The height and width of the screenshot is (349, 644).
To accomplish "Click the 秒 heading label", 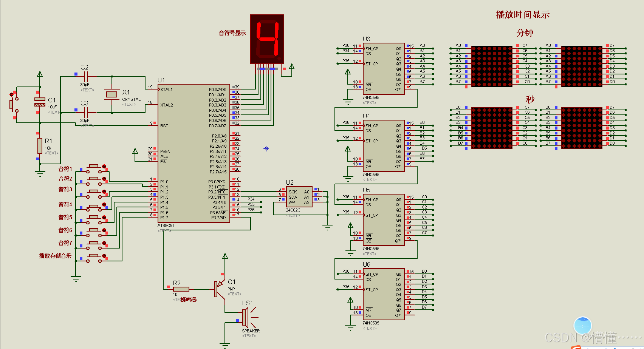I will 530,99.
